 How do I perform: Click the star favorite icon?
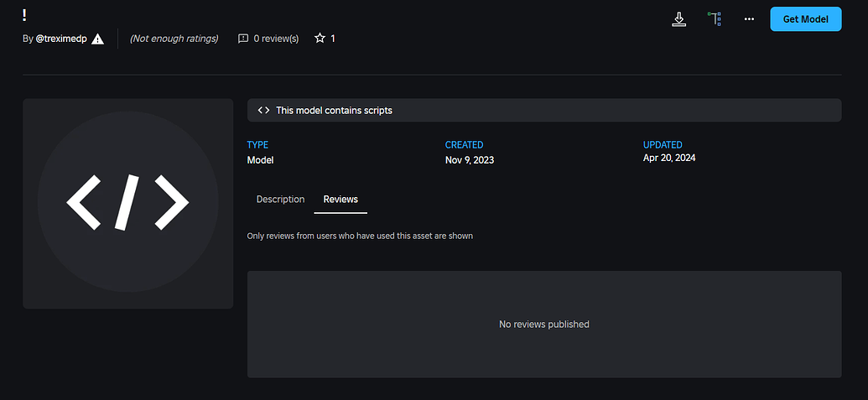click(x=320, y=39)
